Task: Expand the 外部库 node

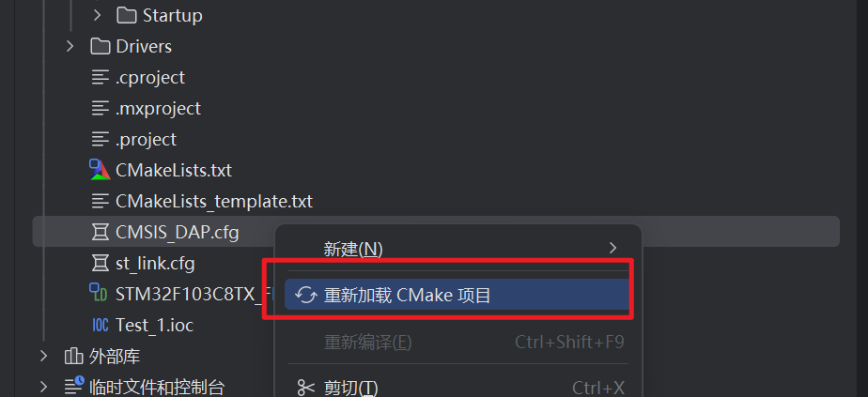Action: click(44, 356)
